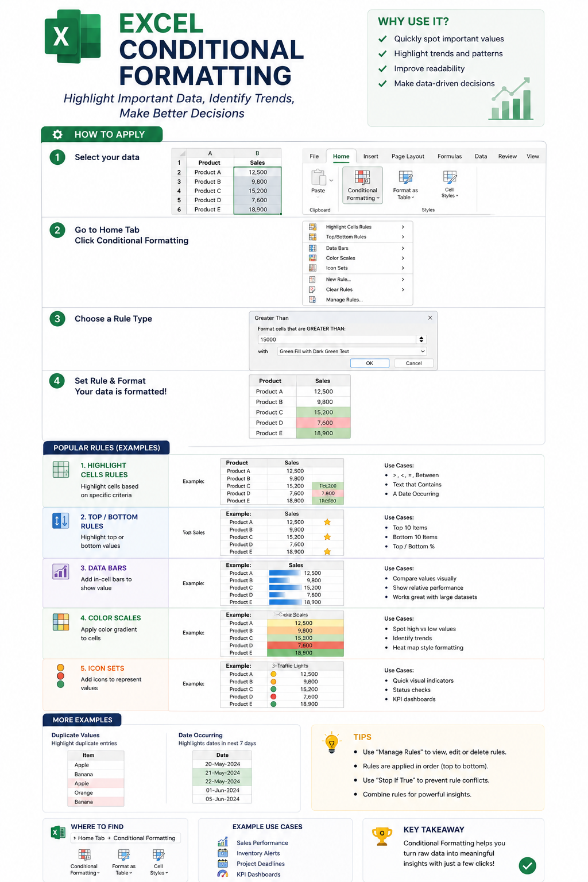Open the Page Layout tab
This screenshot has height=882, width=588.
(x=408, y=156)
